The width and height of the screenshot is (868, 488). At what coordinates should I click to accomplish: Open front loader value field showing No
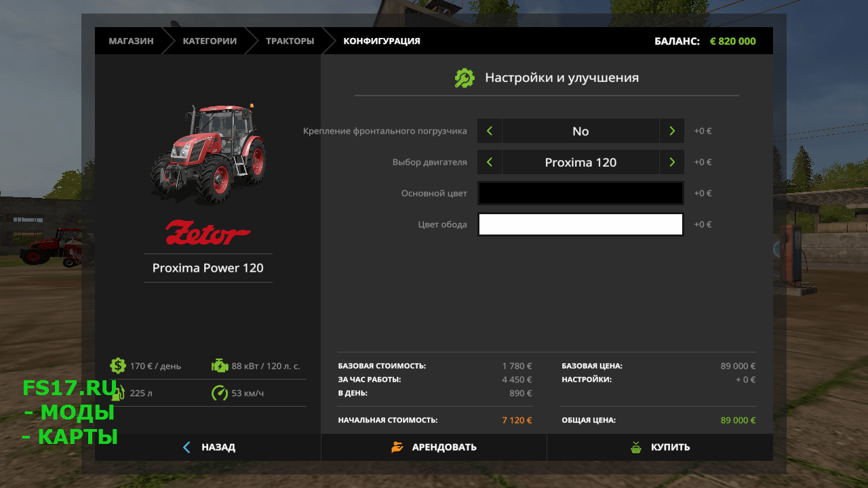tap(580, 131)
